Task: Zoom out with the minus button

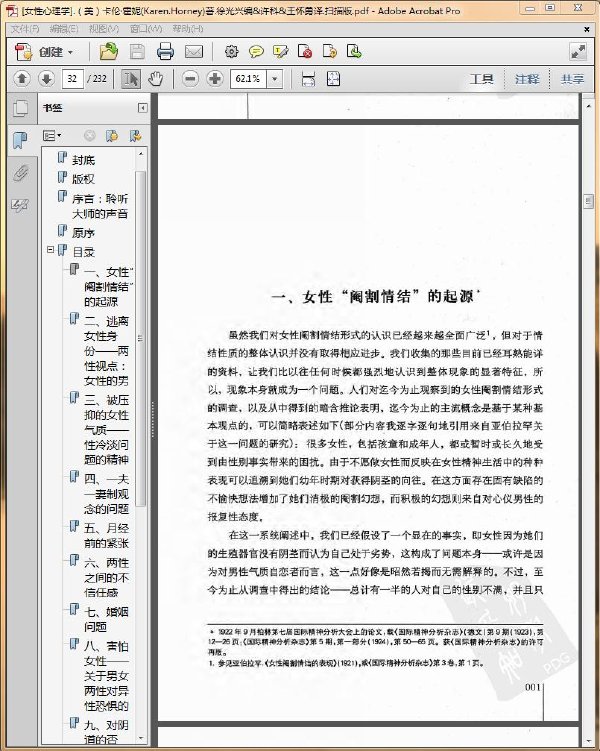Action: click(190, 79)
